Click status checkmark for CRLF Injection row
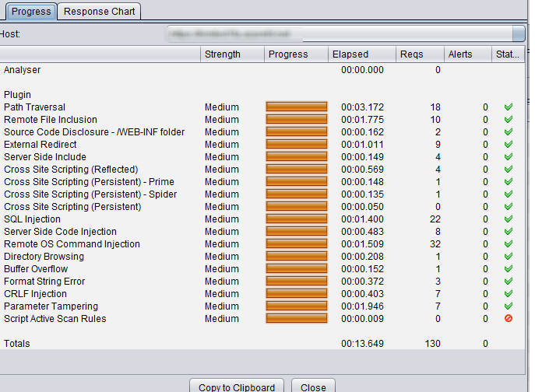 [509, 294]
